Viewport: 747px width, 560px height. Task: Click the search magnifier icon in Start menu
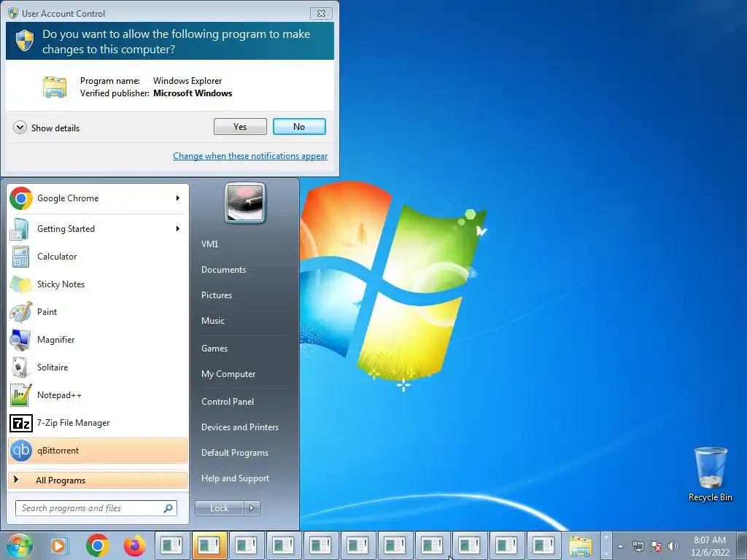coord(169,508)
